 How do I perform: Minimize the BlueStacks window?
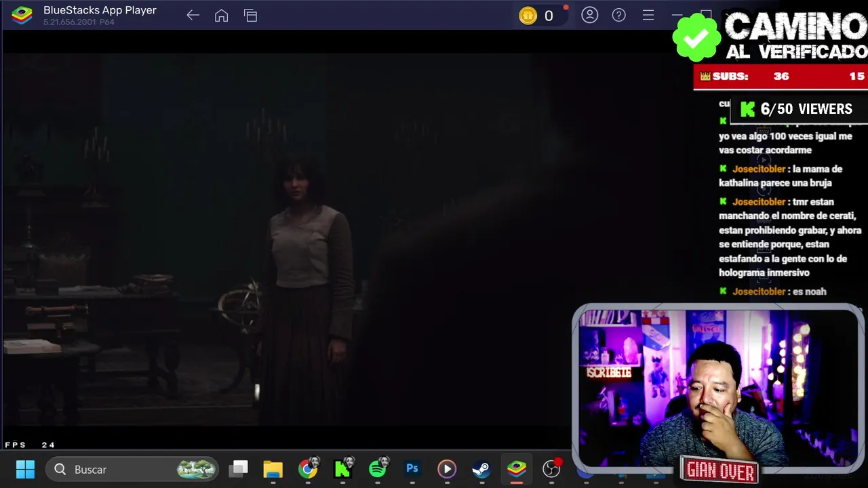tap(677, 15)
